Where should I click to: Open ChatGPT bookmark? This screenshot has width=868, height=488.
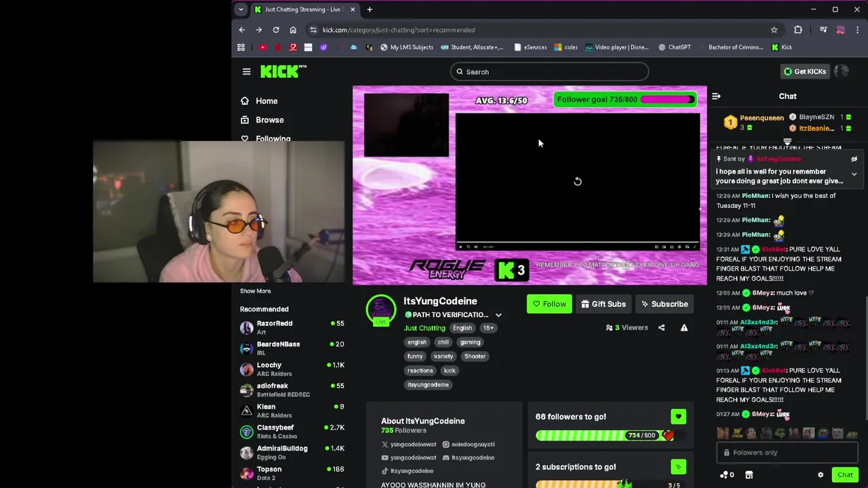(674, 47)
